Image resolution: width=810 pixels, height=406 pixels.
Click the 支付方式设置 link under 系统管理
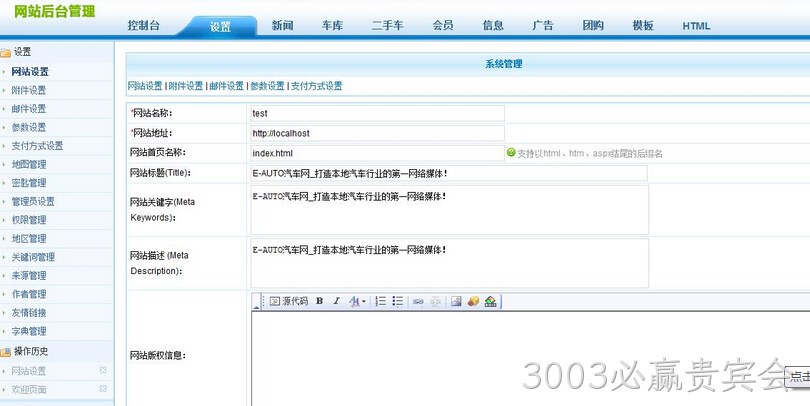(317, 86)
